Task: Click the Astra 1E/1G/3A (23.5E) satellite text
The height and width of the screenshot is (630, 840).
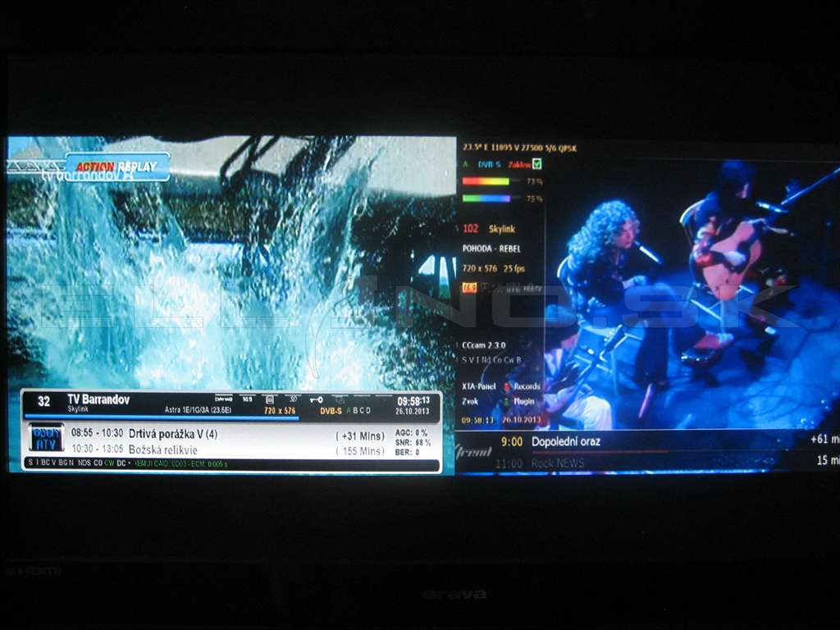Action: [198, 410]
